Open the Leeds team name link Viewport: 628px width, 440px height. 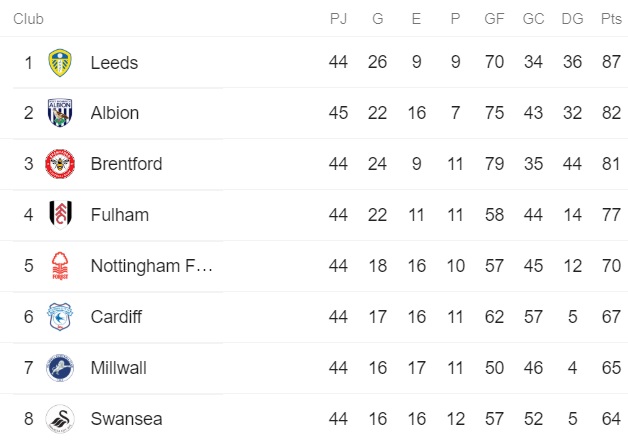114,63
